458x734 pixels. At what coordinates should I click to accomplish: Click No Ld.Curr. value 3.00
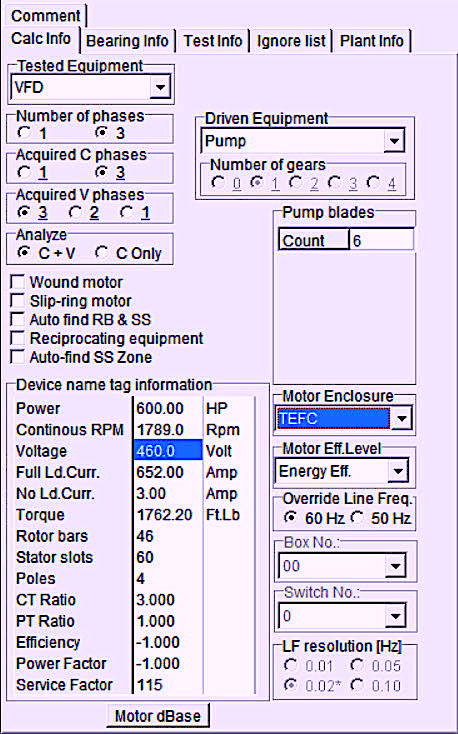click(168, 493)
